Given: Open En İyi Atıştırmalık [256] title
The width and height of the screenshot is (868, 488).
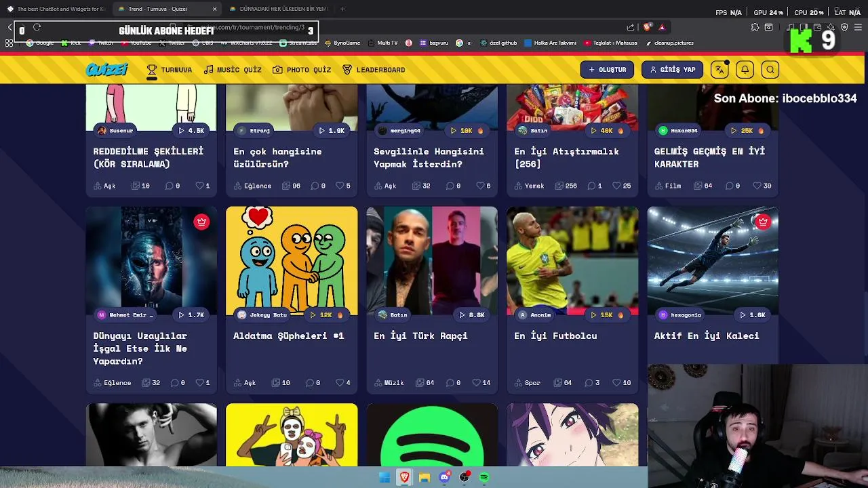Looking at the screenshot, I should tap(566, 157).
